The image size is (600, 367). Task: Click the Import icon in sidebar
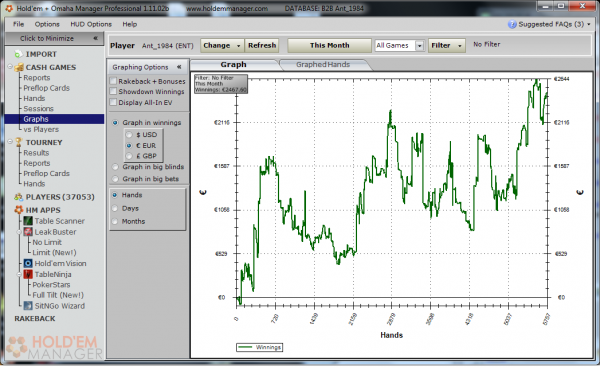tap(18, 54)
